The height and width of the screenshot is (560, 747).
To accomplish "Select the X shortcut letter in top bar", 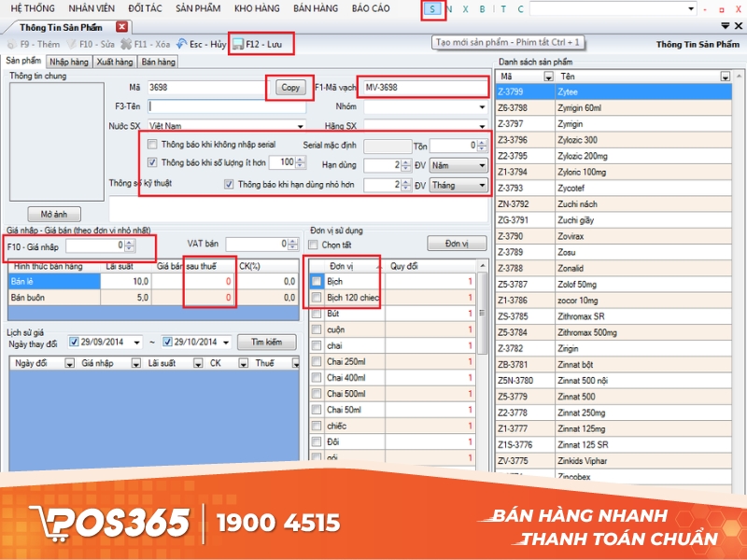I will click(x=465, y=9).
